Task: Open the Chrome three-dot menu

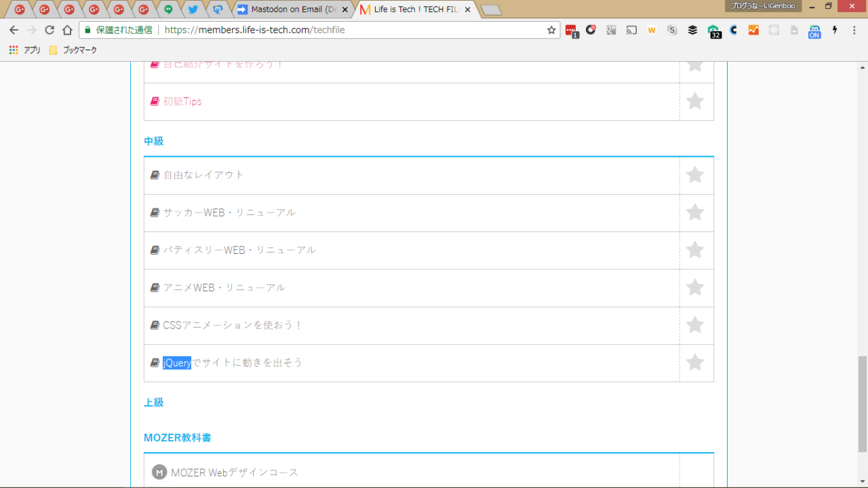Action: pyautogui.click(x=854, y=30)
